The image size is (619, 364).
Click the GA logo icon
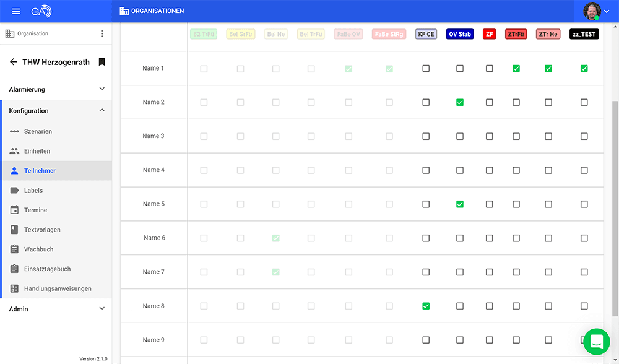(41, 11)
